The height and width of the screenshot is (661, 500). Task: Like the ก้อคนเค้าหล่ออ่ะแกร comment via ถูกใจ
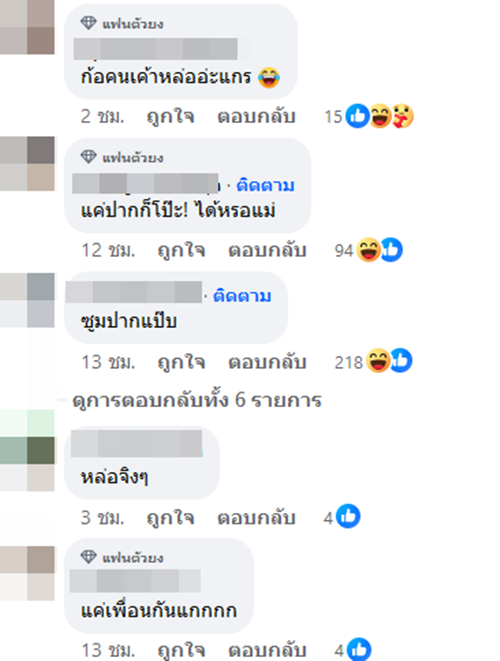click(170, 116)
